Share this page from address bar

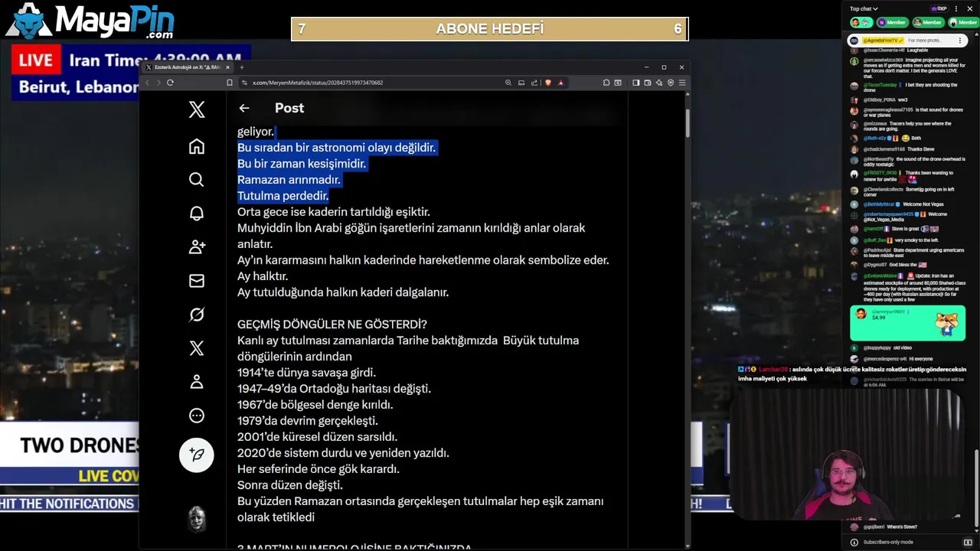(534, 83)
